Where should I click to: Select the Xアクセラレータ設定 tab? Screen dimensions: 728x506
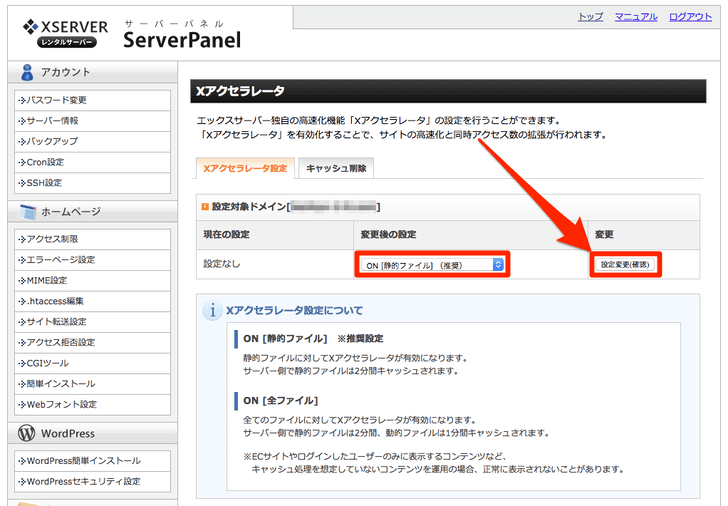pyautogui.click(x=245, y=168)
